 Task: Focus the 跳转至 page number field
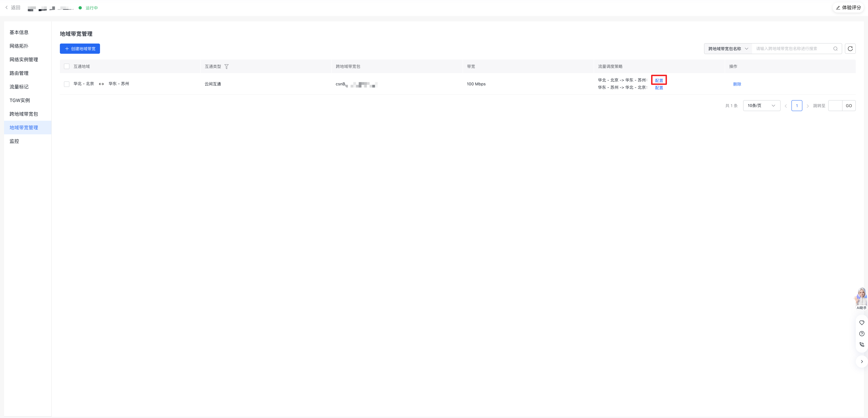tap(835, 105)
